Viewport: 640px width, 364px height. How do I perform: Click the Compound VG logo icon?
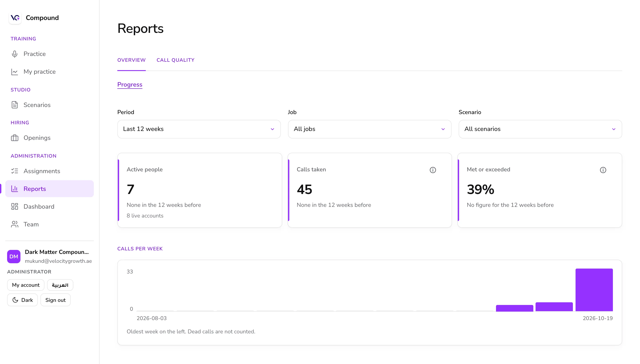click(15, 18)
